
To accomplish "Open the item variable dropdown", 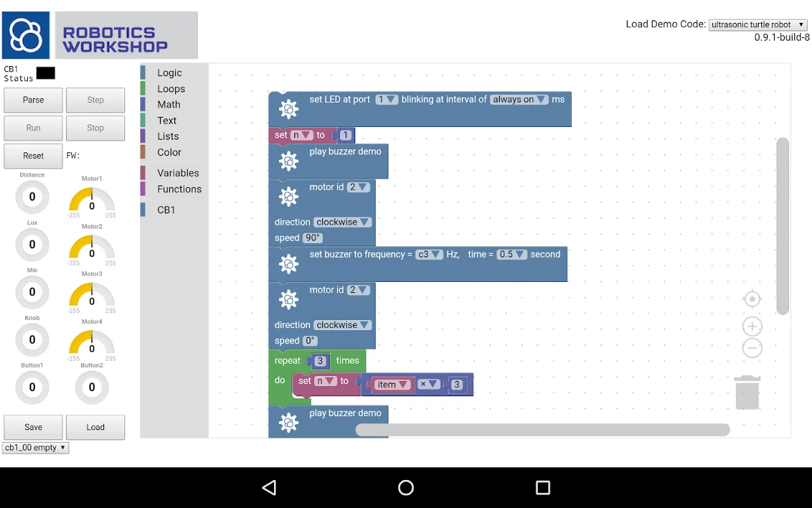I will 392,385.
